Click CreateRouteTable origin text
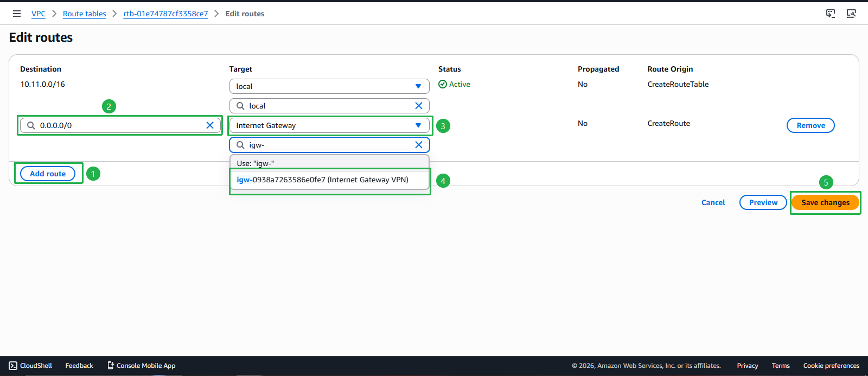868x376 pixels. coord(678,84)
